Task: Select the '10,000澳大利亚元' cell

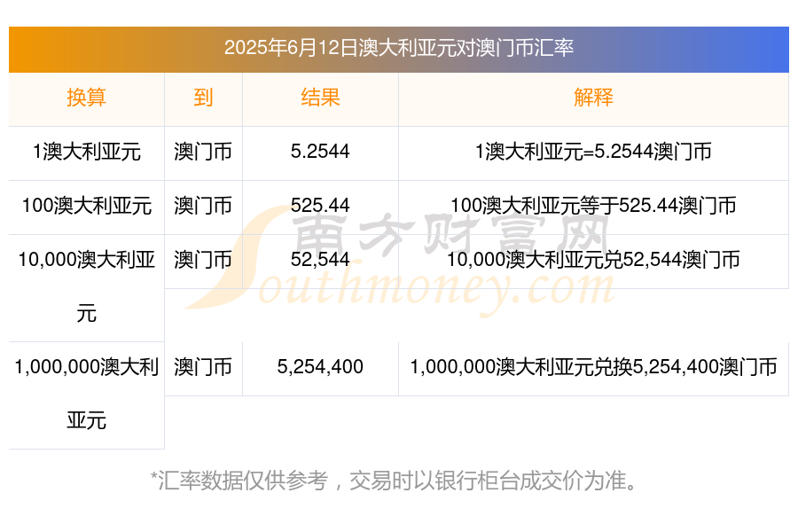Action: tap(87, 286)
